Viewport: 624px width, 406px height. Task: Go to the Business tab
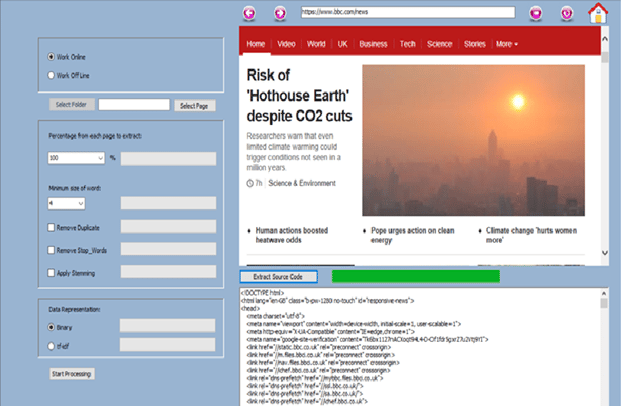pos(373,44)
